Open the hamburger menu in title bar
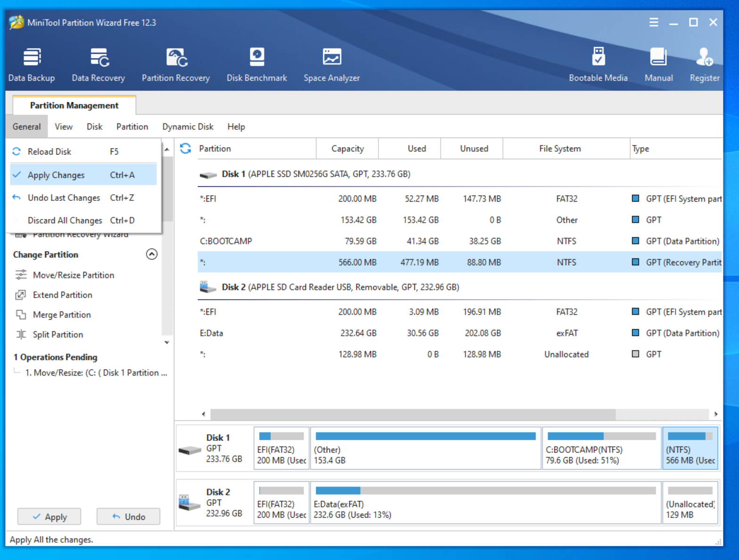The image size is (739, 560). pyautogui.click(x=654, y=22)
